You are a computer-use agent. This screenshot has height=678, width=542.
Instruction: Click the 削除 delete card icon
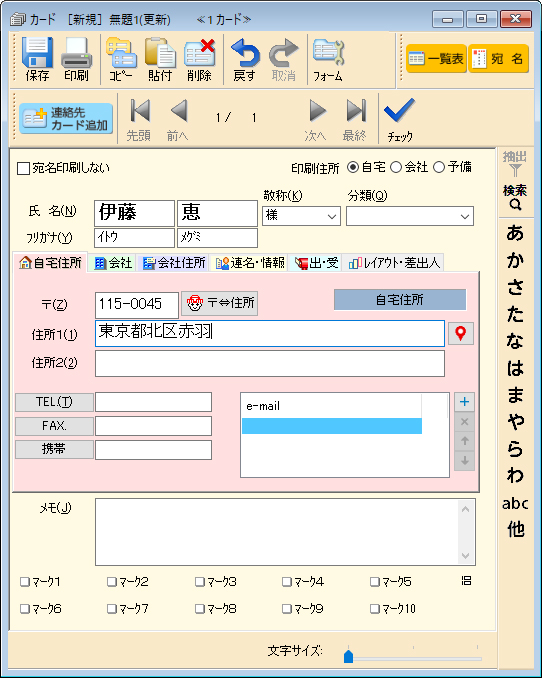pyautogui.click(x=199, y=53)
